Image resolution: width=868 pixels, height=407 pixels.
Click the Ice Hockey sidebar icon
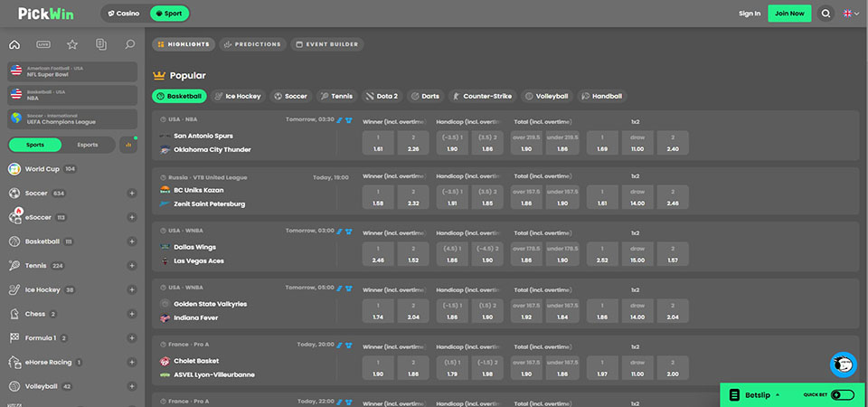14,289
